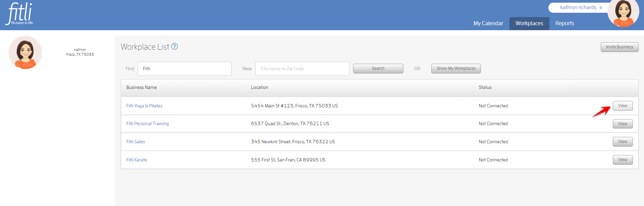Screen dimensions: 644x206
Task: View the Fitli Personal Training workplace
Action: (x=623, y=124)
